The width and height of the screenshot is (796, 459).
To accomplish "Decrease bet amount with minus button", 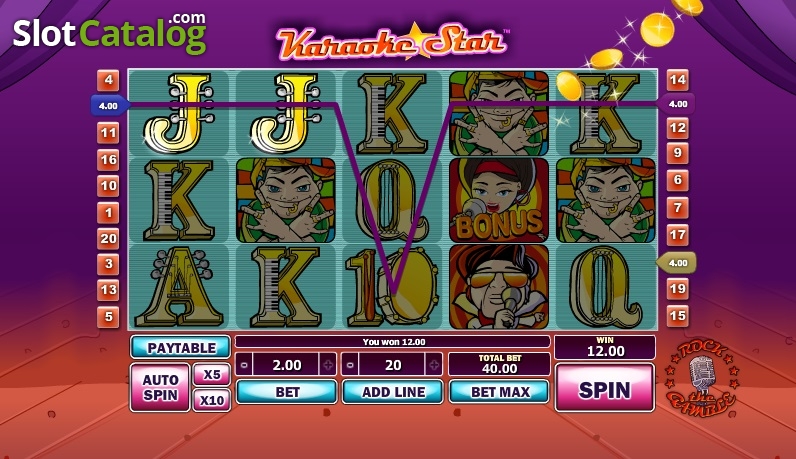I will pos(244,365).
